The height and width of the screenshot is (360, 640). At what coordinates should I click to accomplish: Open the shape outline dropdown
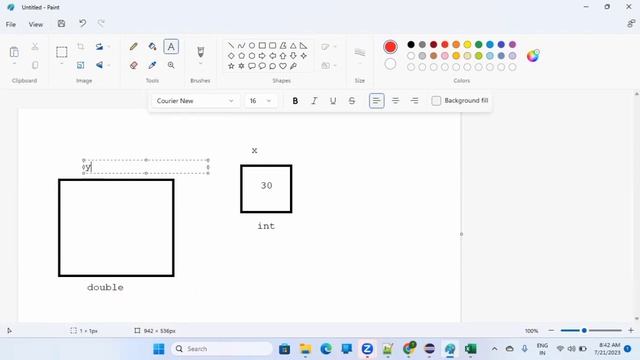[329, 47]
